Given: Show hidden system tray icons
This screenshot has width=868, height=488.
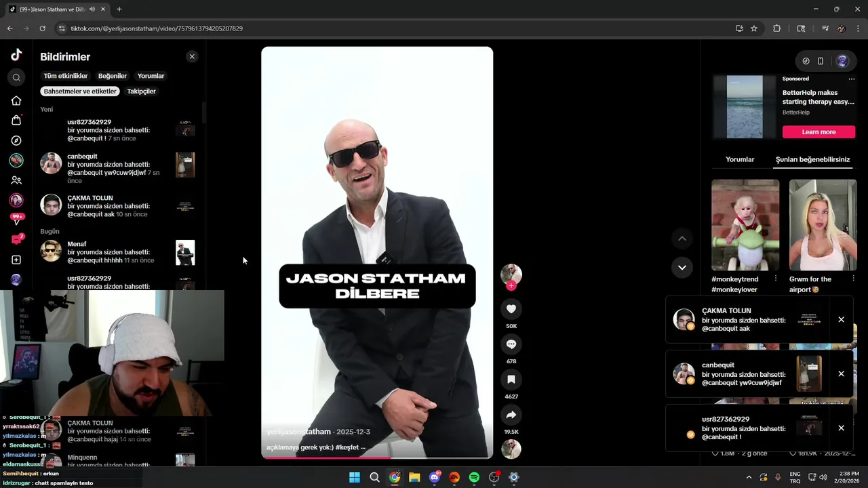Looking at the screenshot, I should tap(749, 477).
